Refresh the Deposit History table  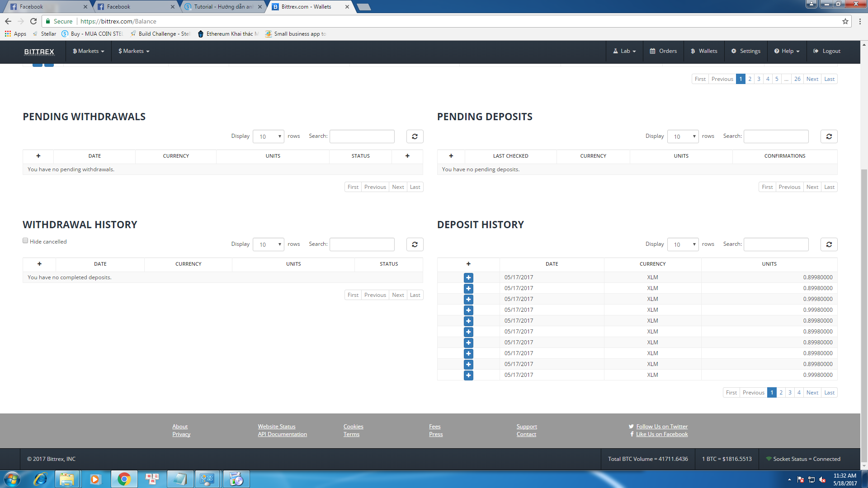(x=829, y=244)
